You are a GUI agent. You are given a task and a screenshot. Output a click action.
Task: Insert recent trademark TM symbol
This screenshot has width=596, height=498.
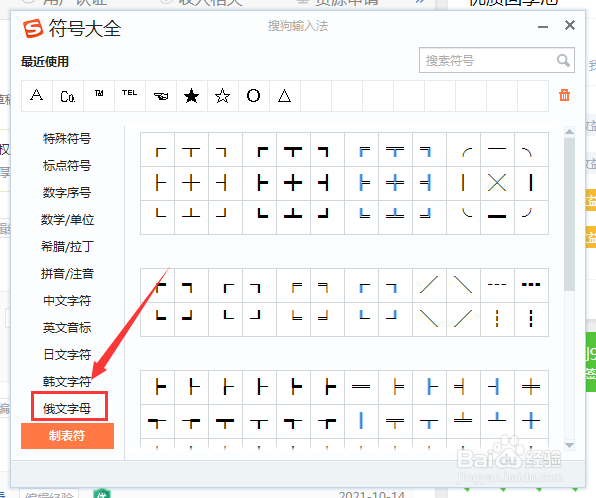(99, 96)
